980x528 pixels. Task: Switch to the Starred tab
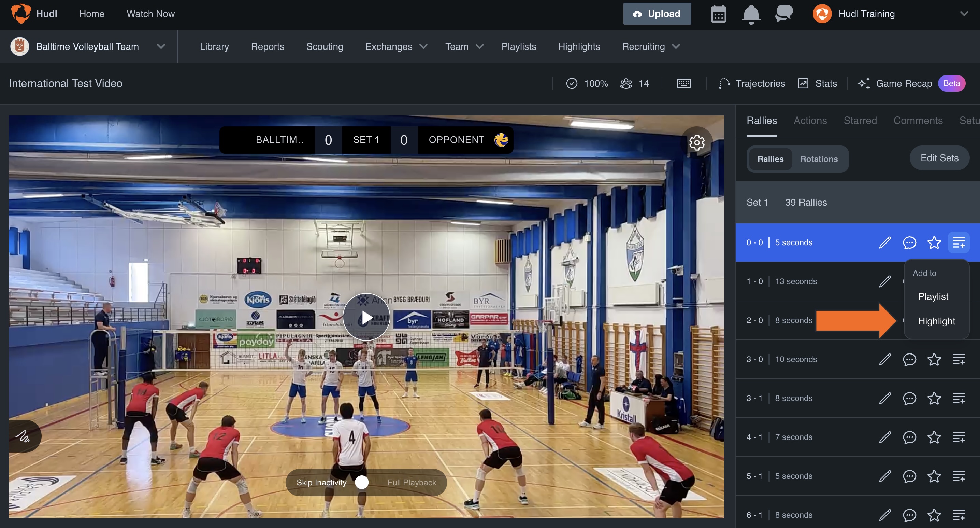[x=860, y=121]
